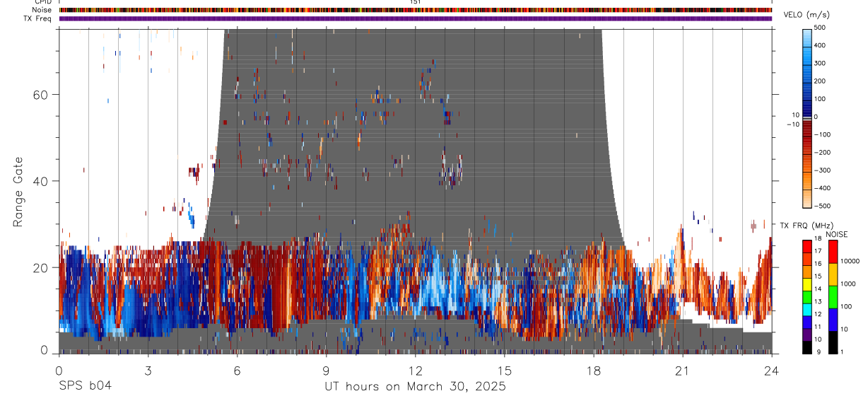Click the green swatch in the NOISE legend
Screen dimensions: 868x401
tap(832, 296)
